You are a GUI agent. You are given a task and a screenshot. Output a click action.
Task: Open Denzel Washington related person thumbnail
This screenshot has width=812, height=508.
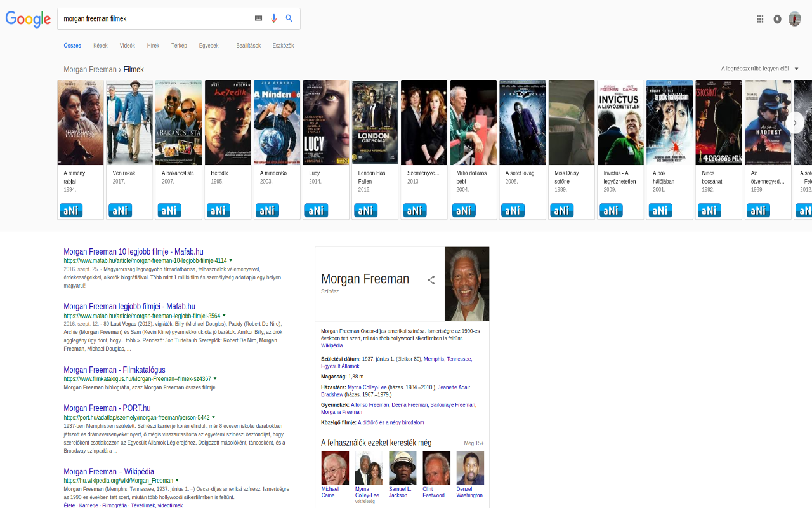pyautogui.click(x=470, y=468)
